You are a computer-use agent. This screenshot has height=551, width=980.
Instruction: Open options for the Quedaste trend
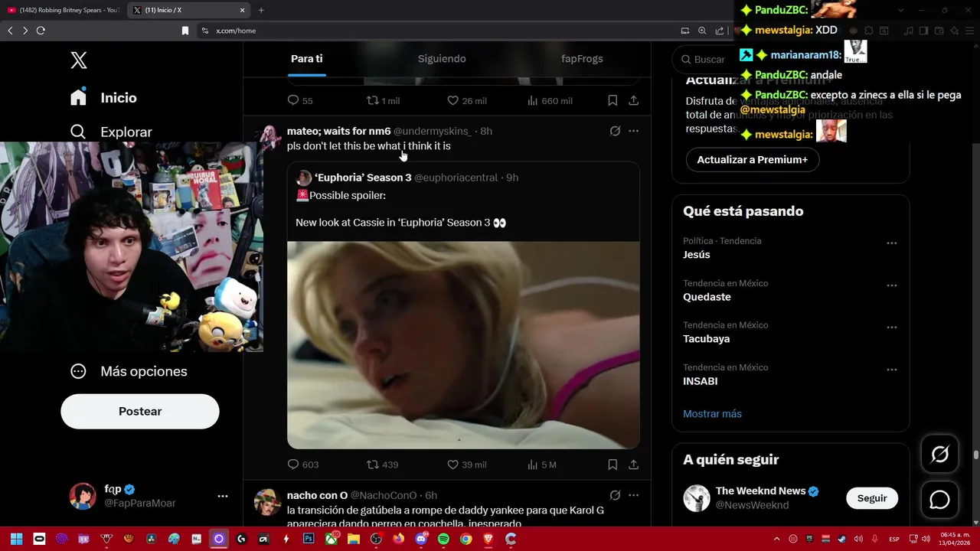(891, 285)
